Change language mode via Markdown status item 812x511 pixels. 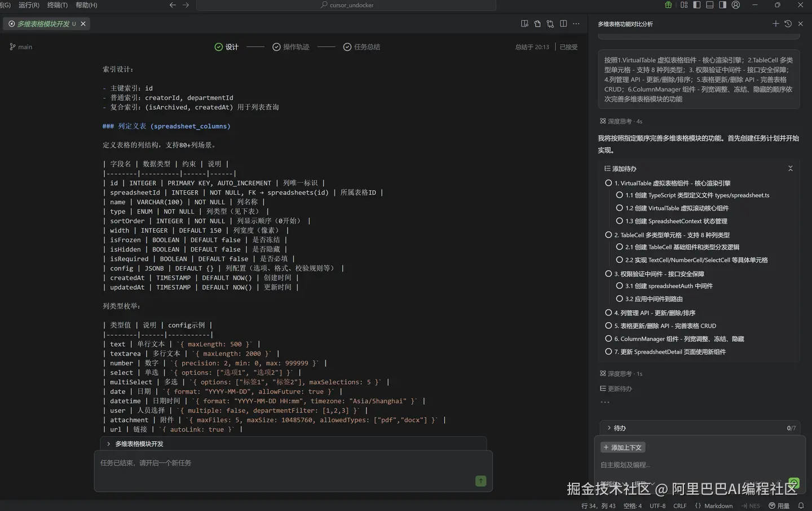(x=714, y=506)
